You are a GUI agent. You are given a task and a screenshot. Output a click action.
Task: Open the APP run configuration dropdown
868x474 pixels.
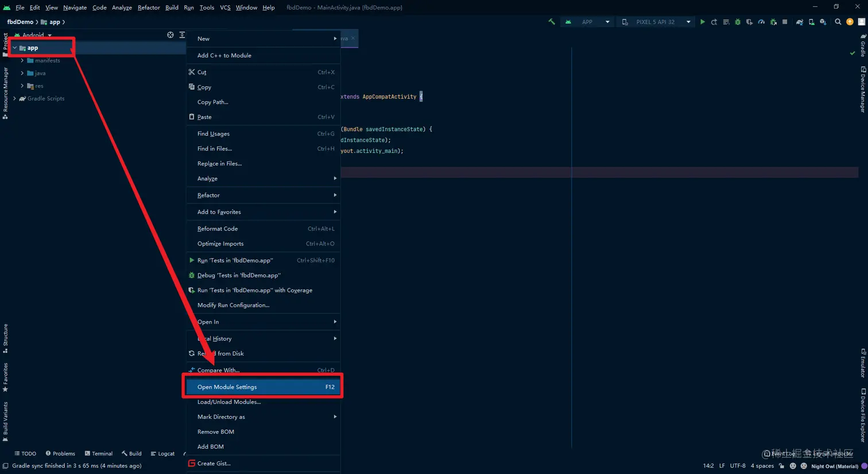click(587, 22)
